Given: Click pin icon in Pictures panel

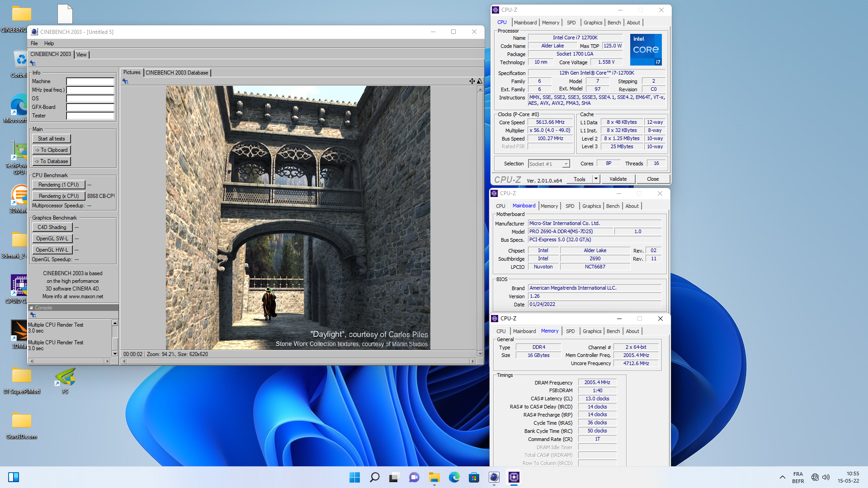Looking at the screenshot, I should coord(125,81).
